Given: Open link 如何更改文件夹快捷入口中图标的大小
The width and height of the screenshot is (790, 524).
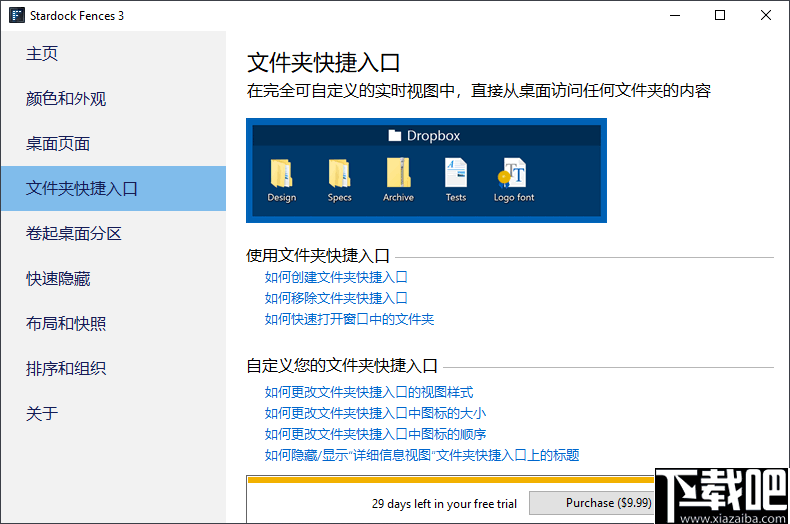Looking at the screenshot, I should click(x=375, y=413).
